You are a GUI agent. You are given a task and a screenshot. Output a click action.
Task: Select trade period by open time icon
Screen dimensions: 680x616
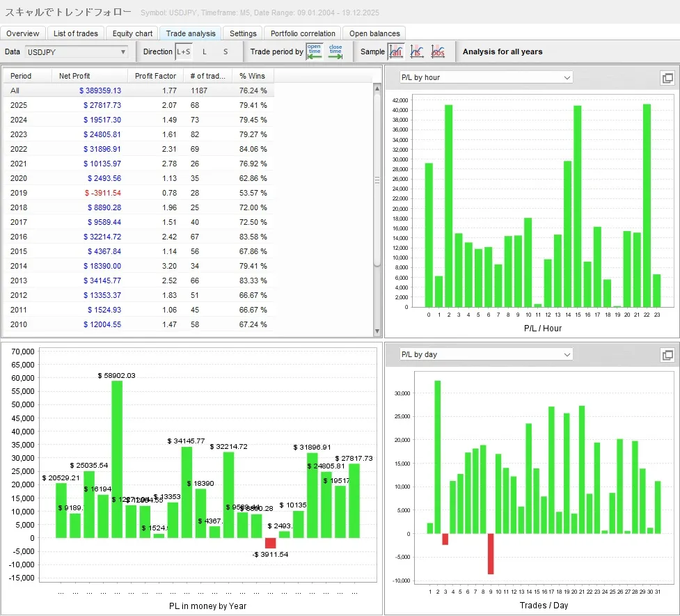click(315, 51)
